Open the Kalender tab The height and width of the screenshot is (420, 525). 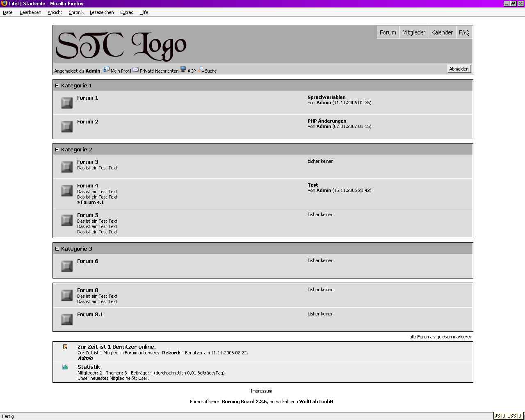coord(442,32)
